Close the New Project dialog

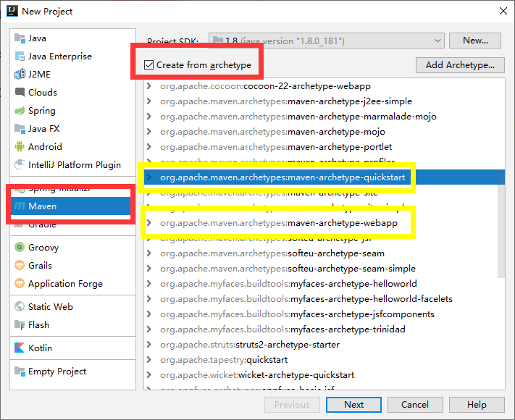503,11
